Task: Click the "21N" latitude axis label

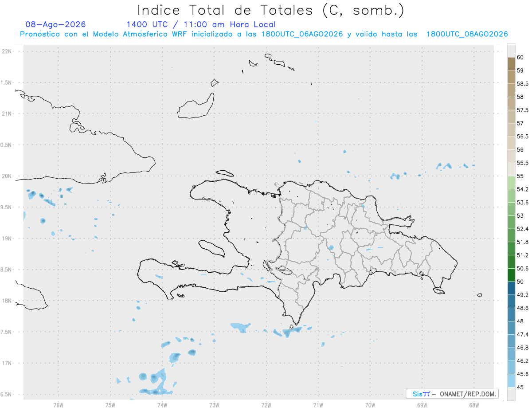Action: pos(8,114)
